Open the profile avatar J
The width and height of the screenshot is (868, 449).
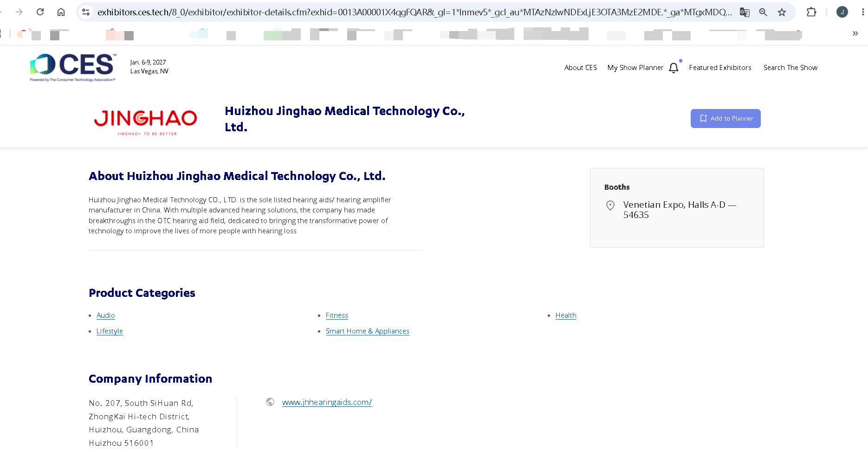[x=842, y=12]
